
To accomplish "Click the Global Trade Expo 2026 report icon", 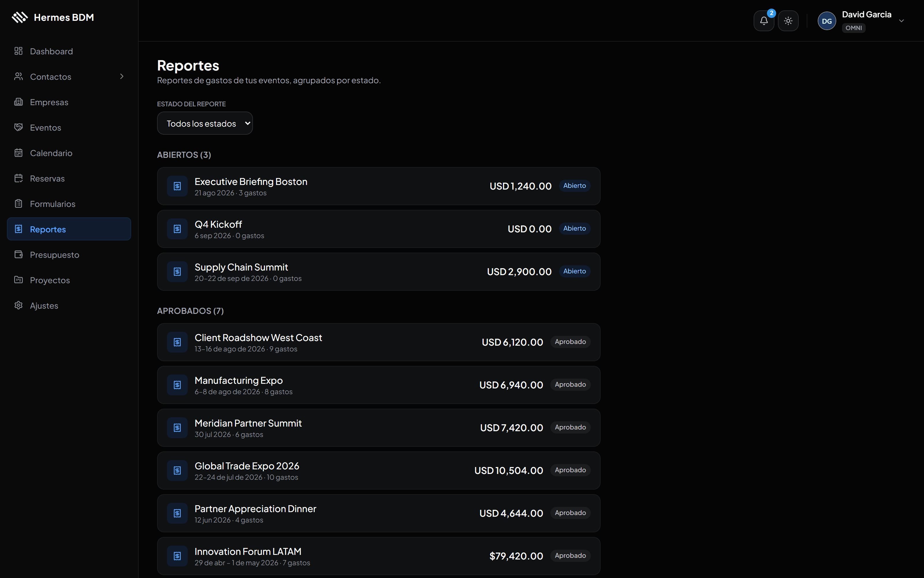I will (x=177, y=470).
